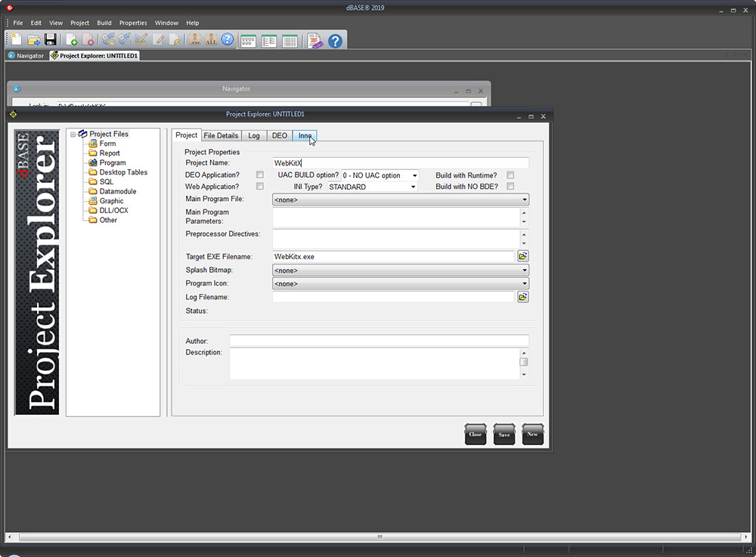Click the Project Explorer window title icon
Image resolution: width=756 pixels, height=557 pixels.
point(13,114)
